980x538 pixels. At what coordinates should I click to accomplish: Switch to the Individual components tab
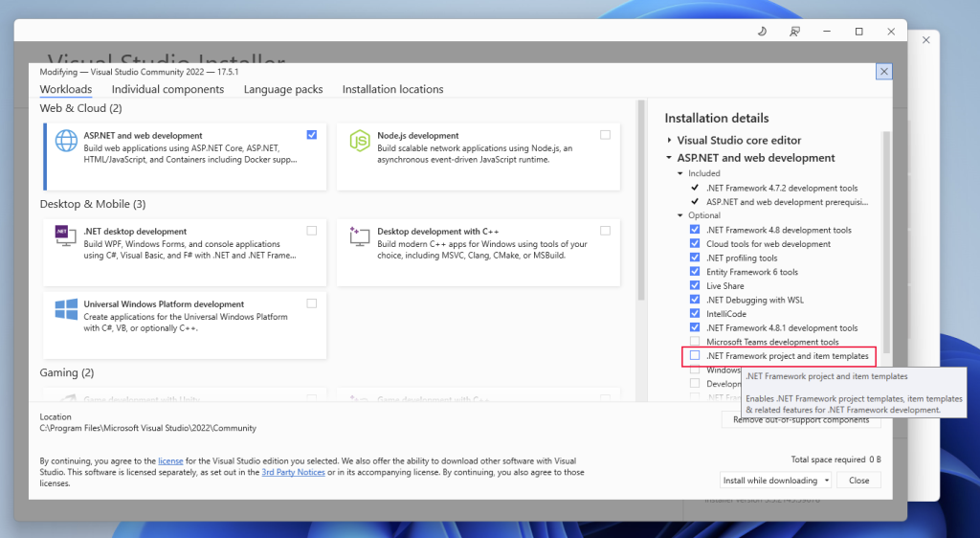167,89
